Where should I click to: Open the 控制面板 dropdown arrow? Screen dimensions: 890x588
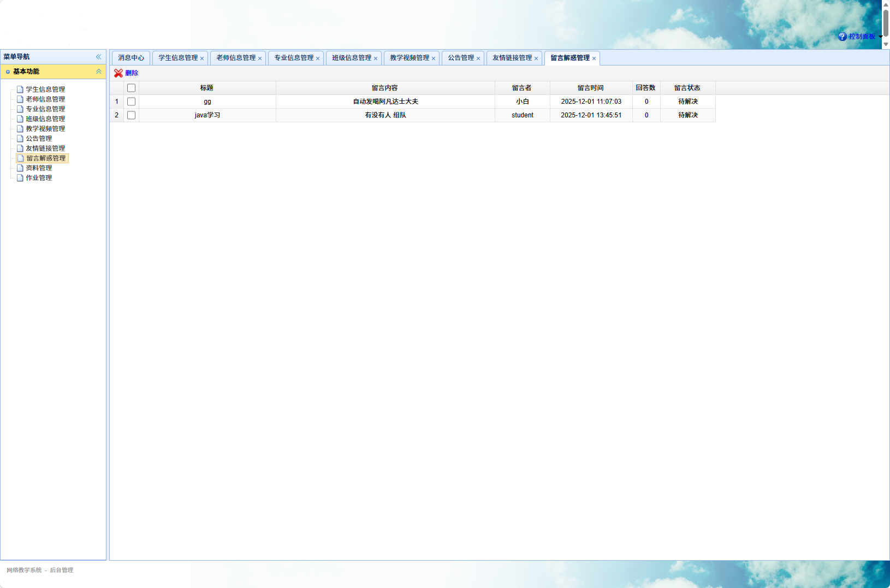(x=880, y=37)
